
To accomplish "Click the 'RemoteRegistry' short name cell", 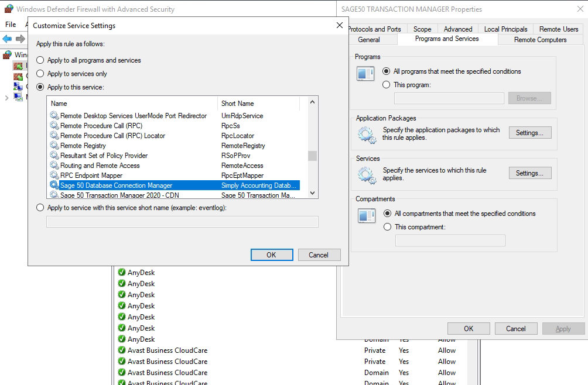I will coord(243,145).
